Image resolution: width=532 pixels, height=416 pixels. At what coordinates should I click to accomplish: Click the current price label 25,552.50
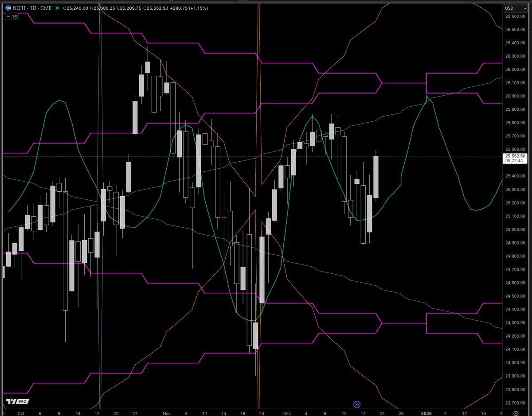click(515, 156)
